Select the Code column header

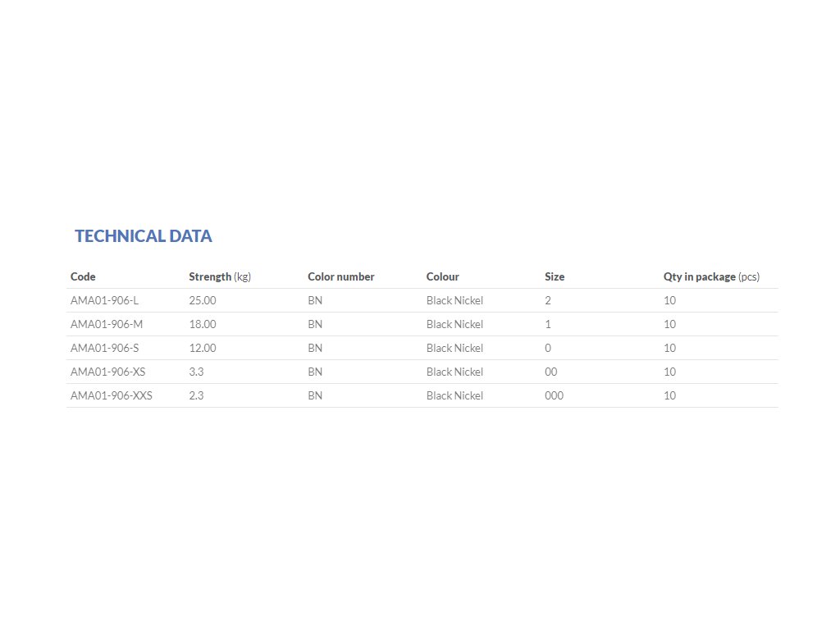point(83,276)
